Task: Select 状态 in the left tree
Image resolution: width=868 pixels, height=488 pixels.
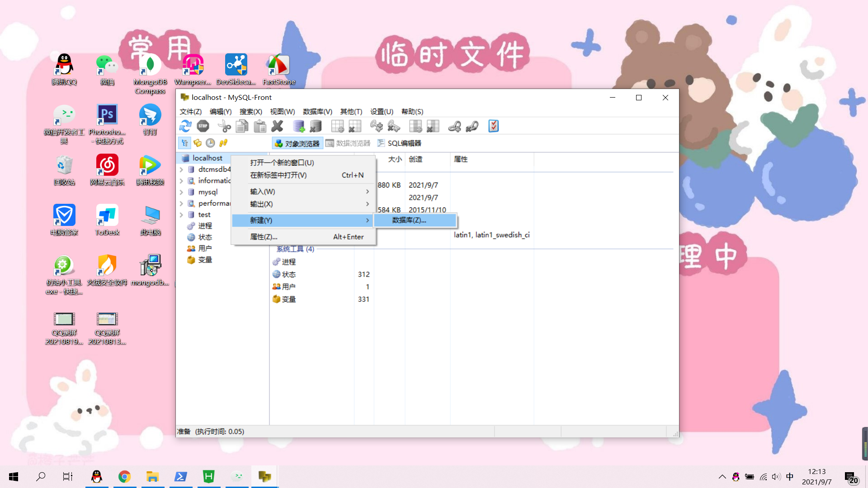Action: click(x=205, y=237)
